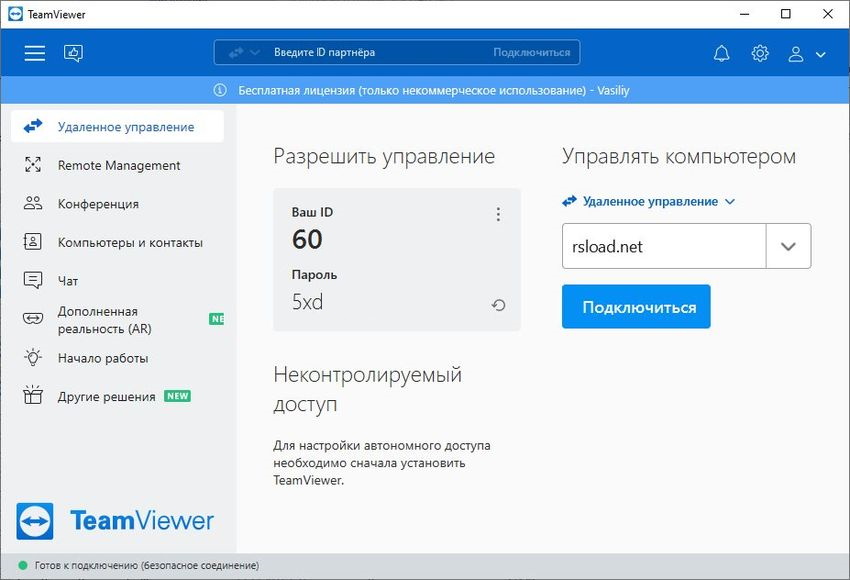Open the hamburger menu
This screenshot has height=580, width=850.
click(34, 53)
